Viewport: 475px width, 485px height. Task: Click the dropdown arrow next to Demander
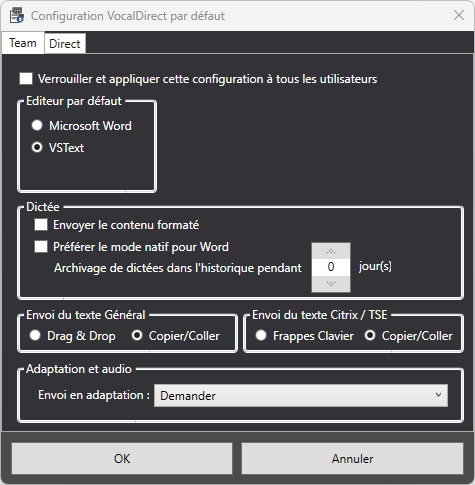pyautogui.click(x=438, y=395)
